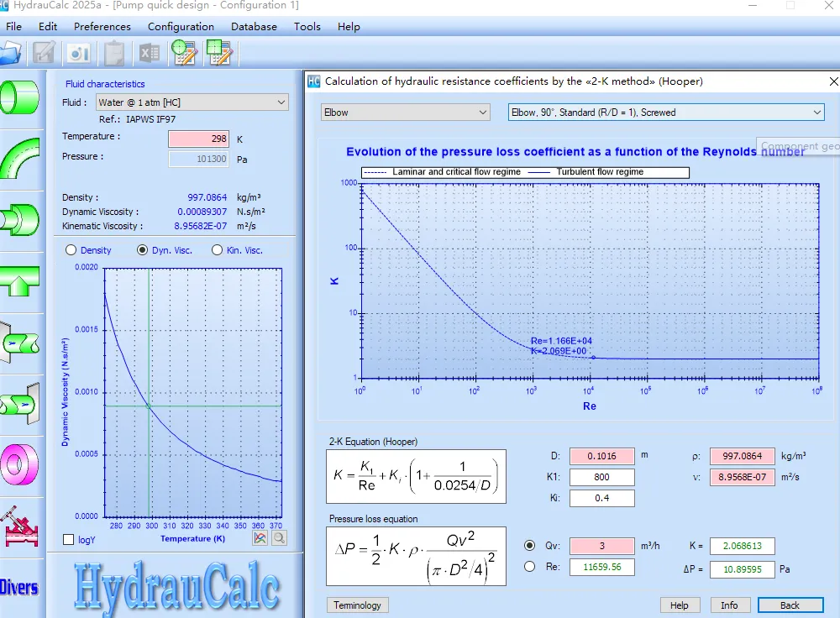
Task: Click the Ref.: IAPWS IF97 text
Action: pyautogui.click(x=137, y=119)
